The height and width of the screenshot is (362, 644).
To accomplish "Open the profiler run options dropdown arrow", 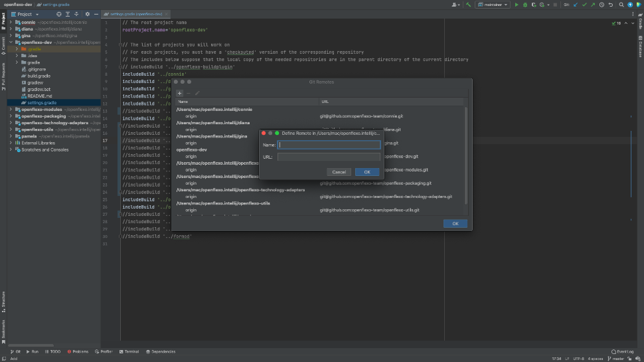I will [548, 5].
